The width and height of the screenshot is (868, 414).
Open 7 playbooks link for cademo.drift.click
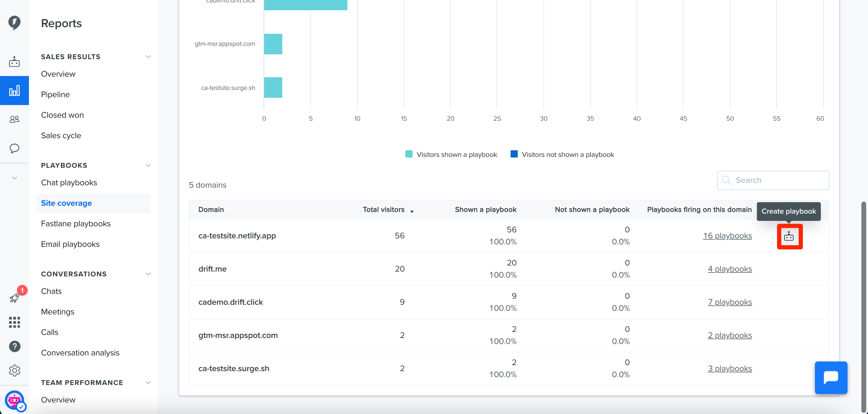coord(730,302)
